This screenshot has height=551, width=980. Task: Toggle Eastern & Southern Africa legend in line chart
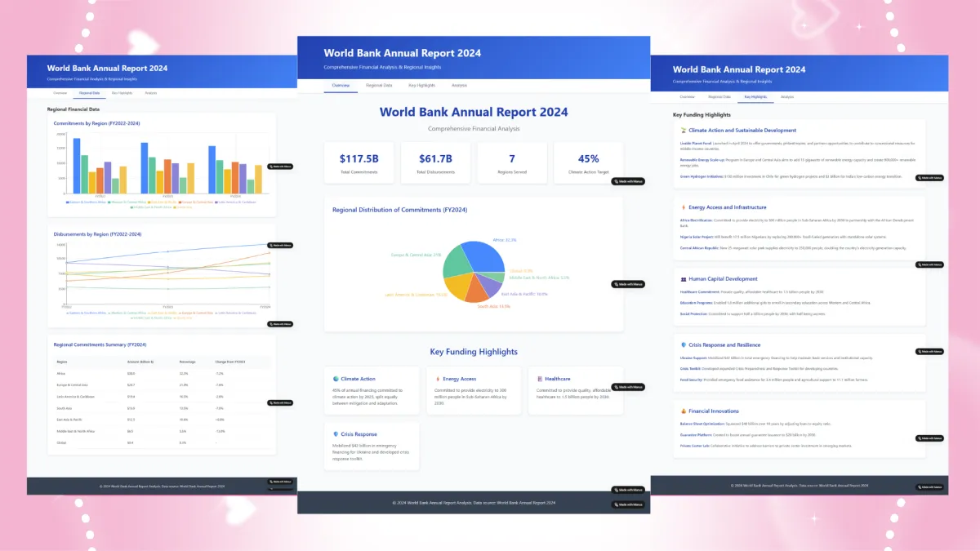pyautogui.click(x=85, y=312)
